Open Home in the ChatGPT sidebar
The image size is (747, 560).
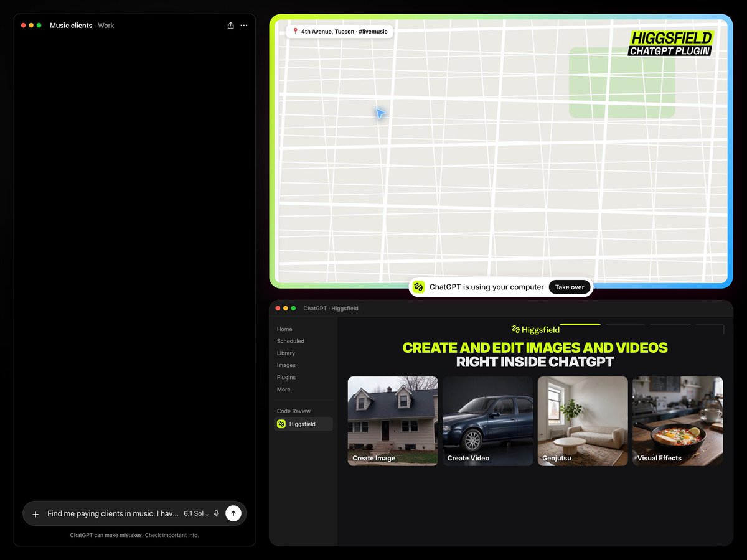click(x=284, y=329)
